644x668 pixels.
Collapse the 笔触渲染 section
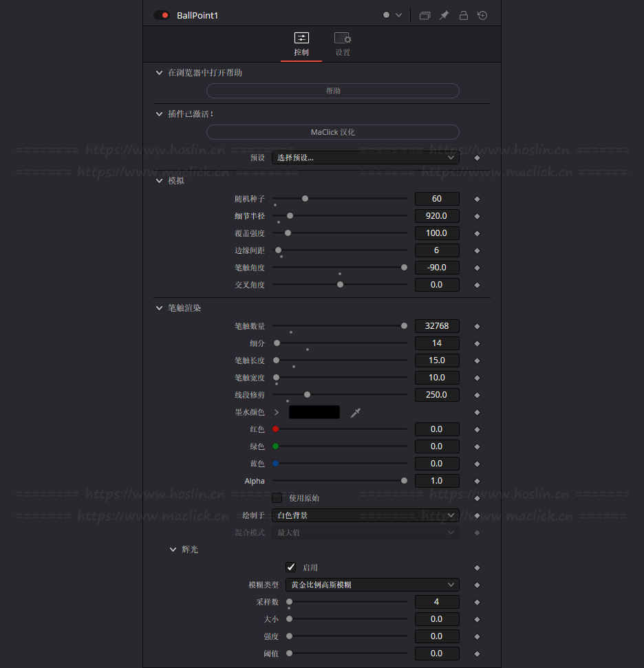(x=160, y=308)
